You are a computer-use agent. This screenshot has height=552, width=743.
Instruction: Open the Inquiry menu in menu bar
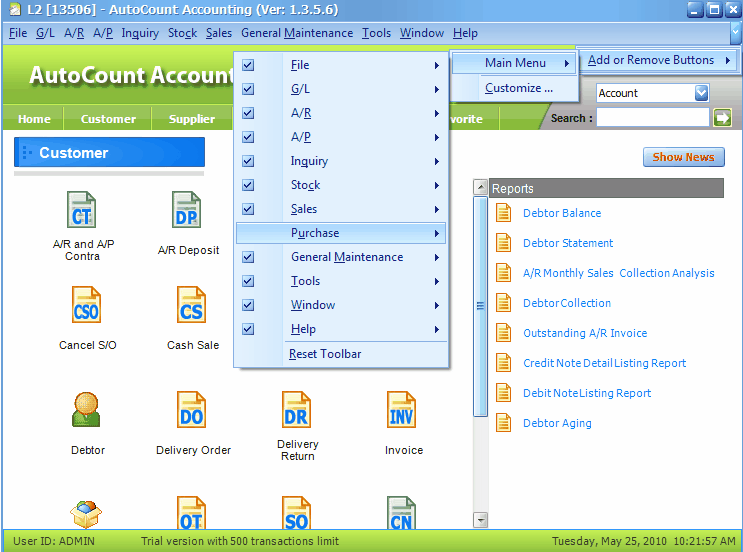tap(140, 33)
